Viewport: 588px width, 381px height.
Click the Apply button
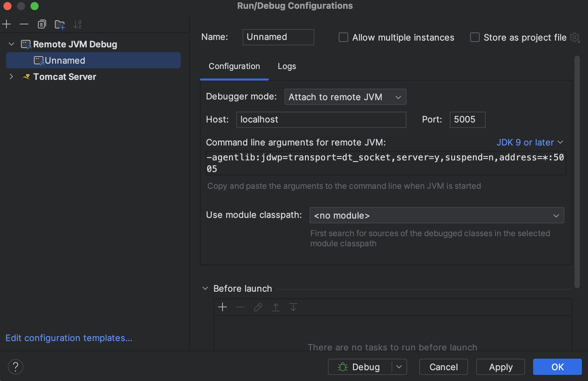coord(500,367)
